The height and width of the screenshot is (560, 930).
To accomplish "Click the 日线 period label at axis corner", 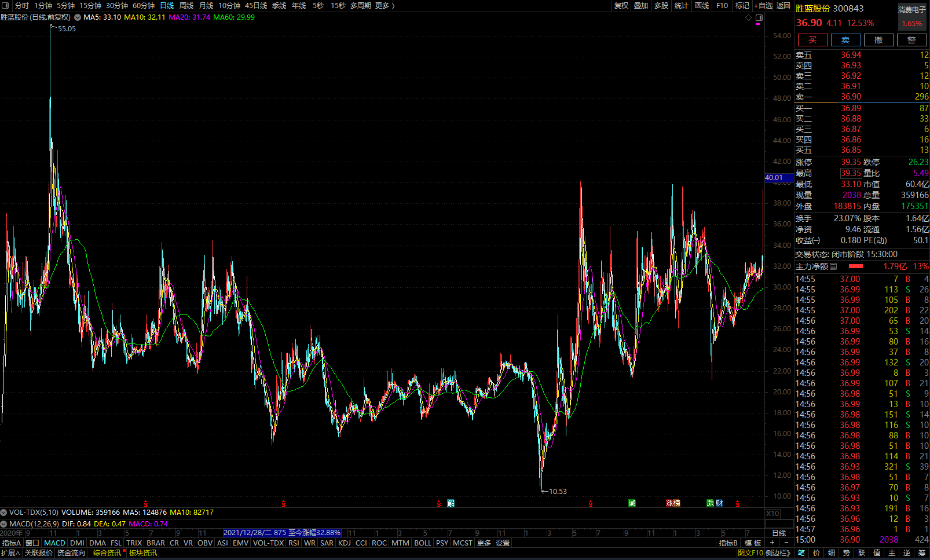I will click(x=779, y=533).
